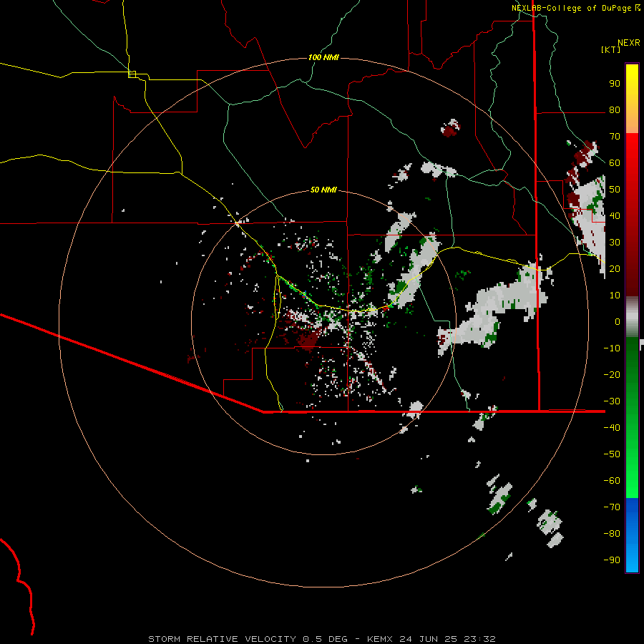Click the NEXLAB-College of DuPage credit text

pos(571,8)
